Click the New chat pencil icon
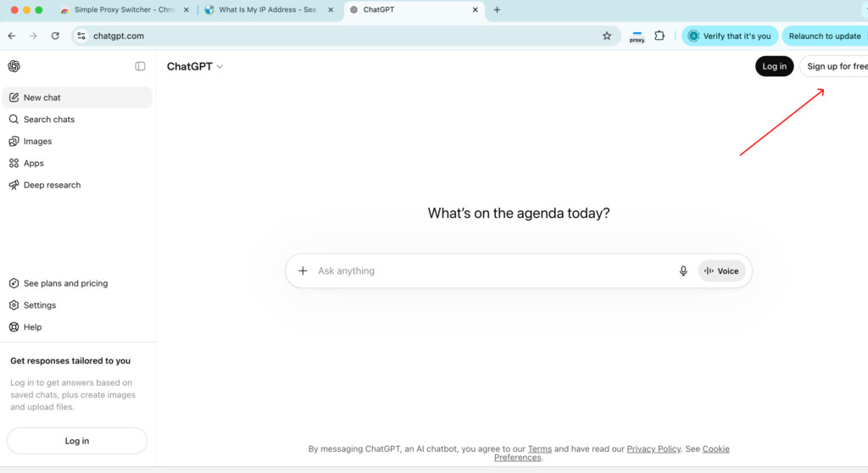The height and width of the screenshot is (473, 868). coord(14,97)
